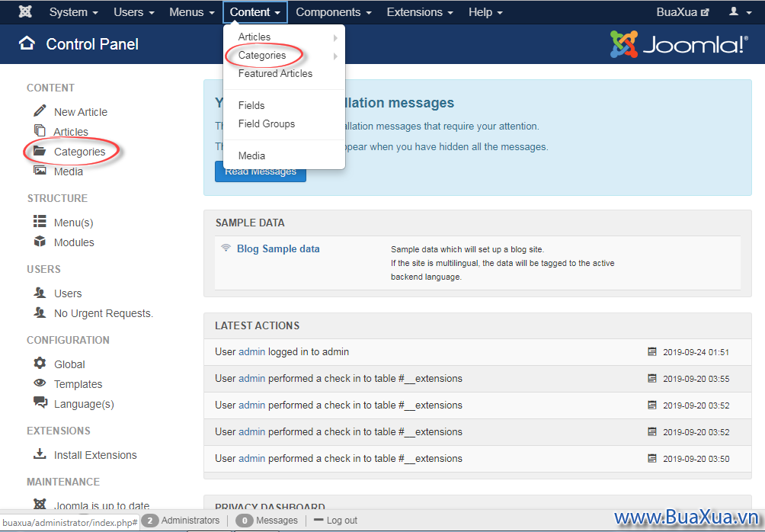
Task: Click the Language(s) comments icon
Action: point(40,402)
